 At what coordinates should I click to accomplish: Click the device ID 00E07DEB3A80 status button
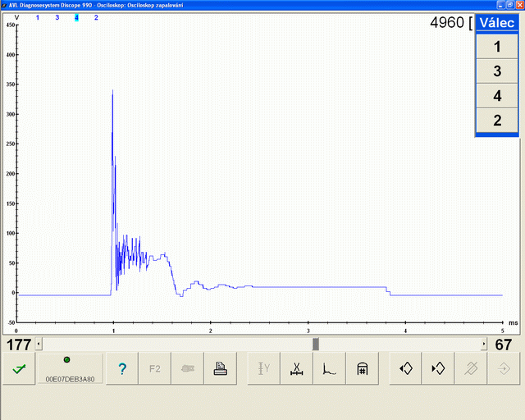[69, 369]
